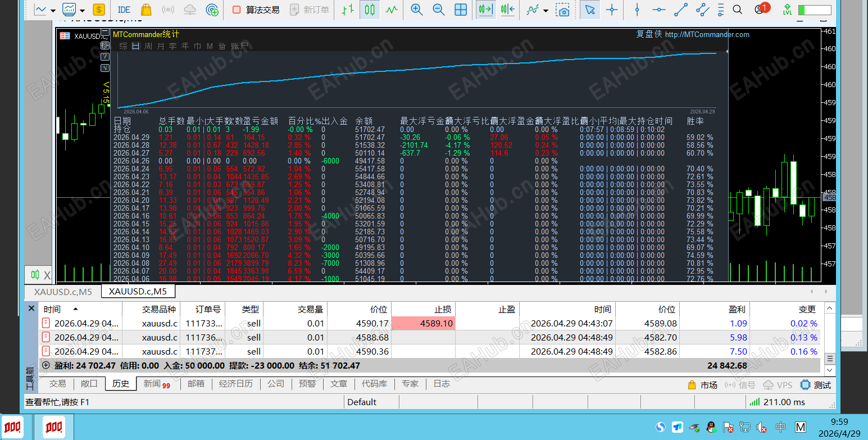
Task: Toggle chart auto-scroll to end
Action: coord(485,10)
